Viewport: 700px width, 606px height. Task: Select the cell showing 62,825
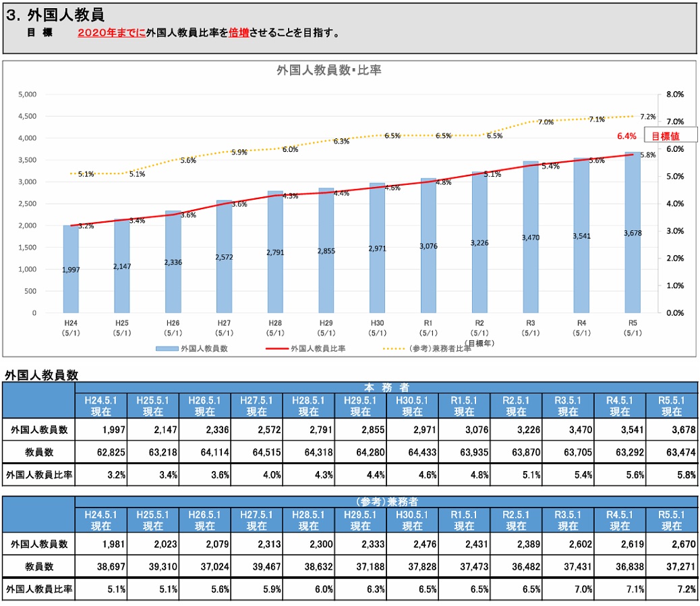(101, 452)
